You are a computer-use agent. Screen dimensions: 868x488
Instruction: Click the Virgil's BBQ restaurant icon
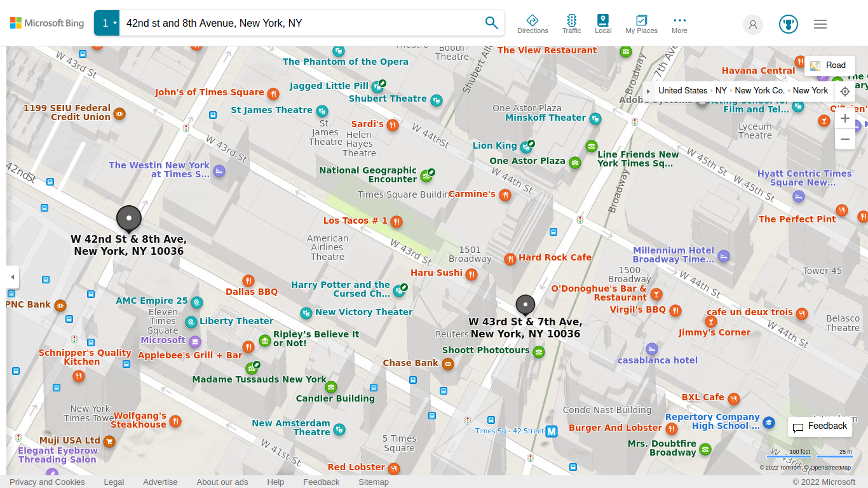point(675,311)
